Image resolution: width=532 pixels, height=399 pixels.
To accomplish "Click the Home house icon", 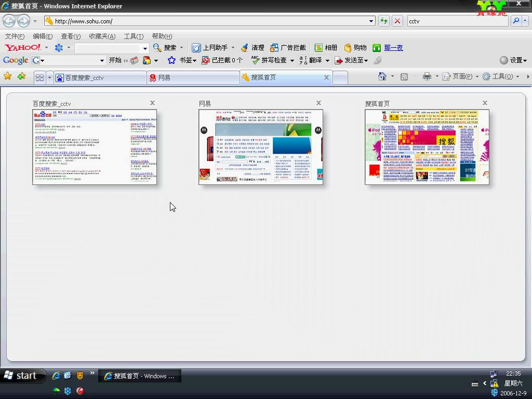I will pos(382,77).
